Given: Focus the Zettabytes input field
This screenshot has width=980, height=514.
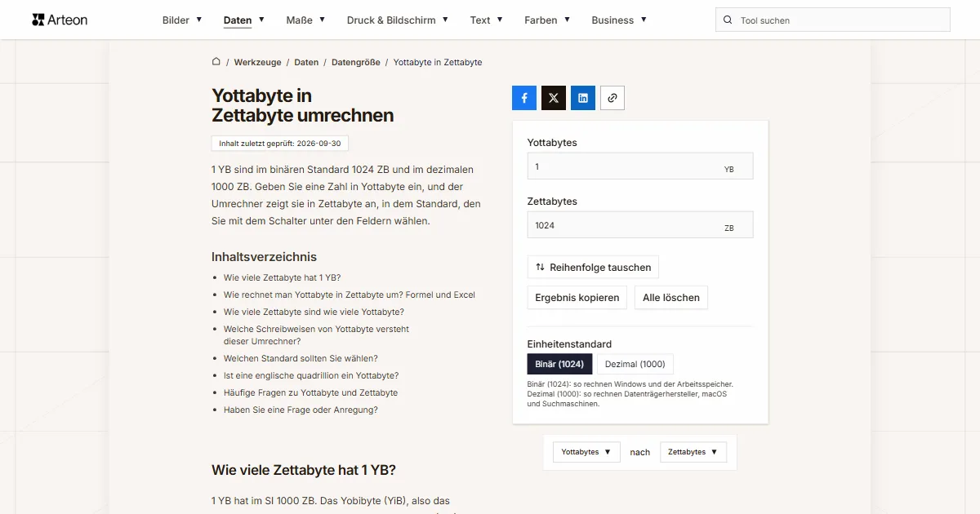Looking at the screenshot, I should pos(640,225).
